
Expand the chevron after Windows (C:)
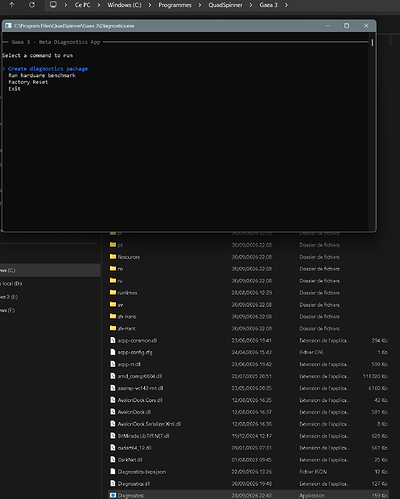[x=150, y=5]
